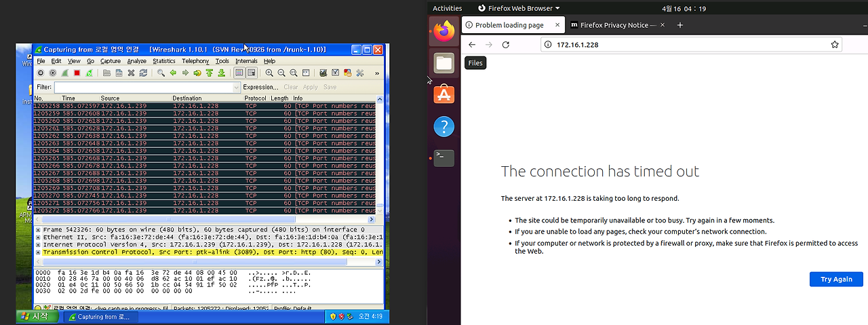This screenshot has width=868, height=325.
Task: Open the Edit menu in Wireshark
Action: click(x=56, y=61)
